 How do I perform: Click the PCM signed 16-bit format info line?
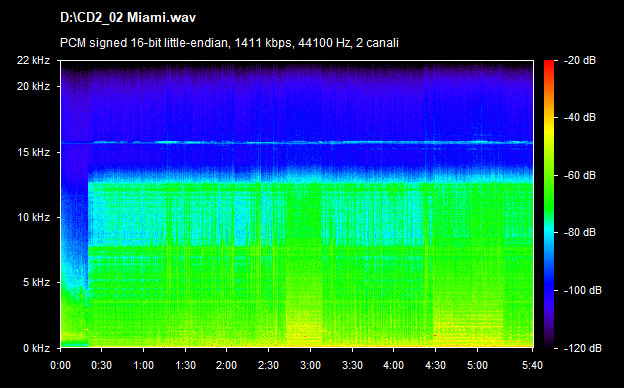click(229, 43)
